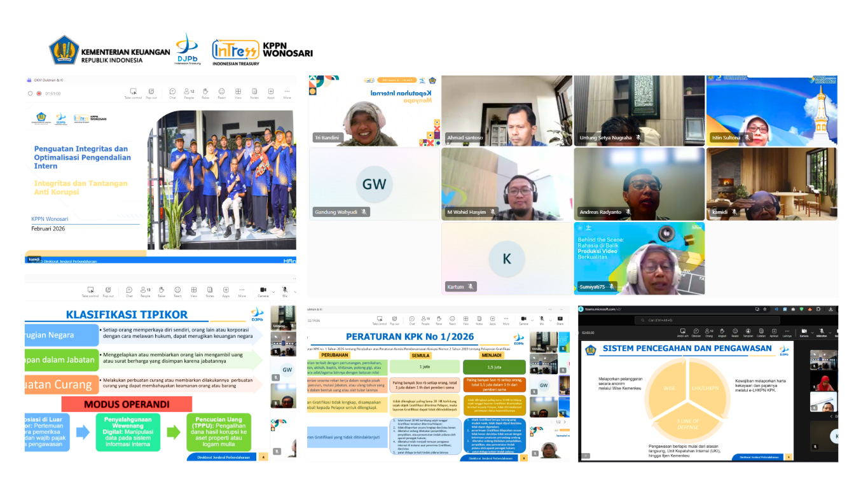Open the Lainnya more options menu
Image resolution: width=868 pixels, height=488 pixels.
pos(787,331)
